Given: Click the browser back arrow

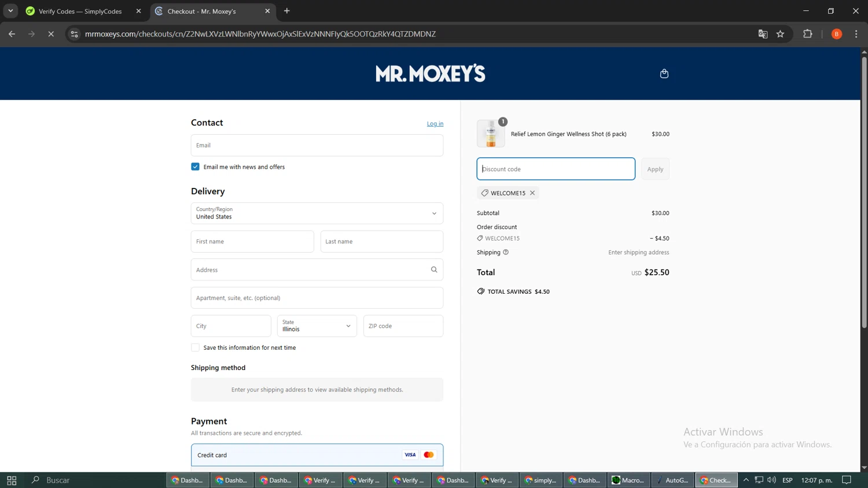Looking at the screenshot, I should (12, 34).
